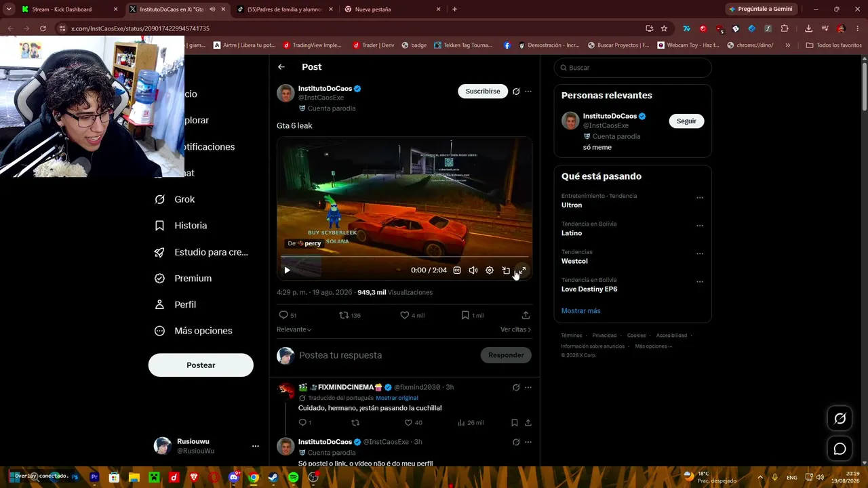Like the post with 4 mil likes

pos(405,315)
